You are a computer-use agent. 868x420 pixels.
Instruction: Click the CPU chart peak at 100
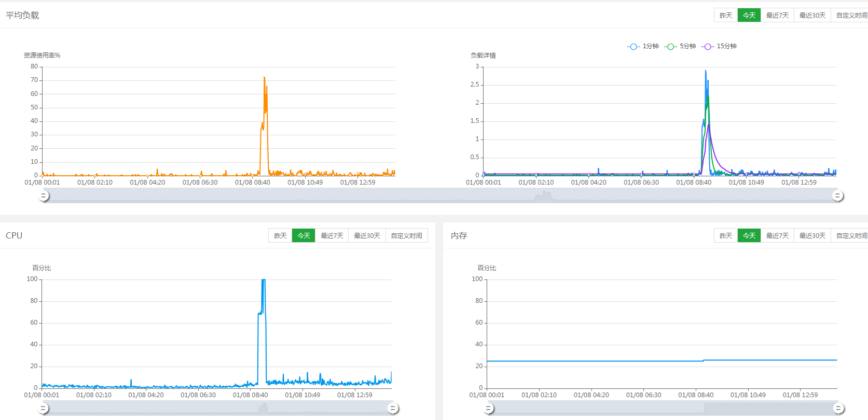pos(264,280)
